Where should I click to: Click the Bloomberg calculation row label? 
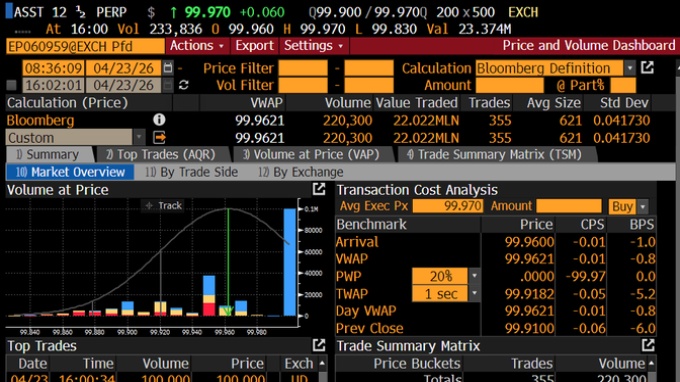(40, 120)
